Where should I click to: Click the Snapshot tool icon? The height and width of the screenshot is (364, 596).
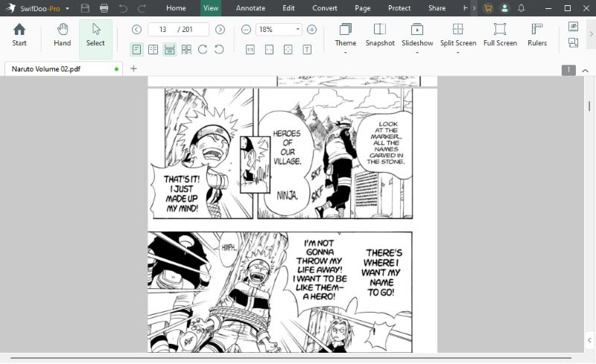point(380,30)
